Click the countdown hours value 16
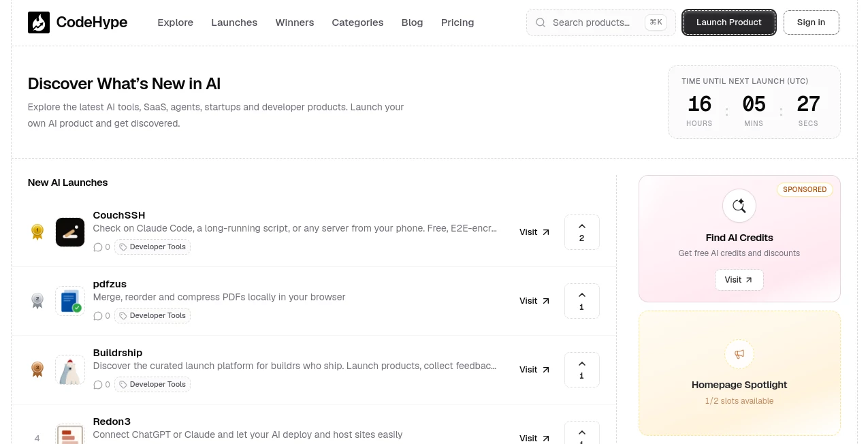 click(700, 104)
